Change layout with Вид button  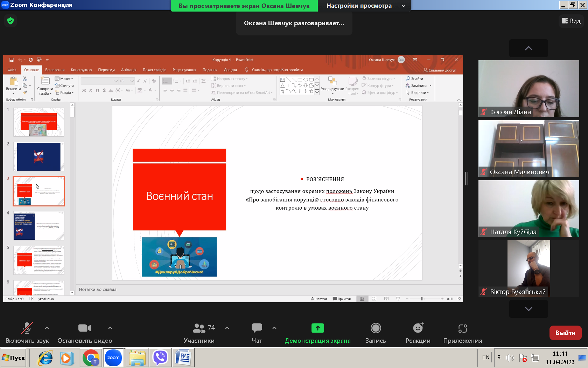point(571,21)
